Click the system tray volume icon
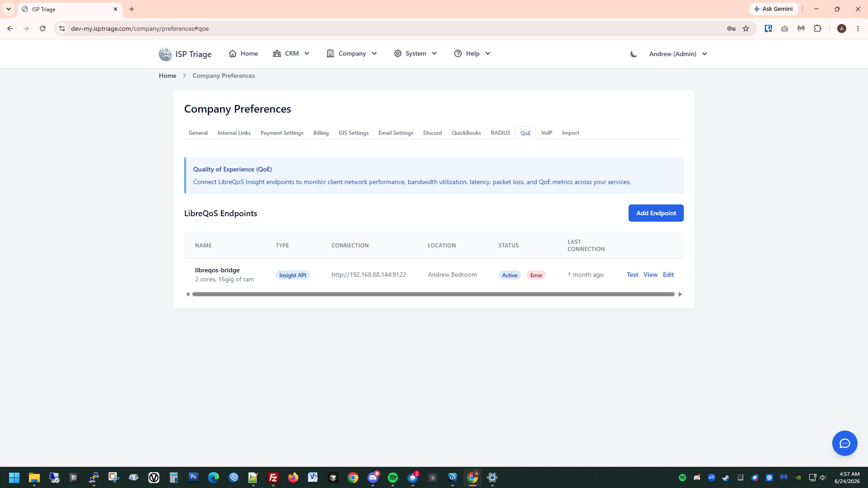 pyautogui.click(x=823, y=478)
